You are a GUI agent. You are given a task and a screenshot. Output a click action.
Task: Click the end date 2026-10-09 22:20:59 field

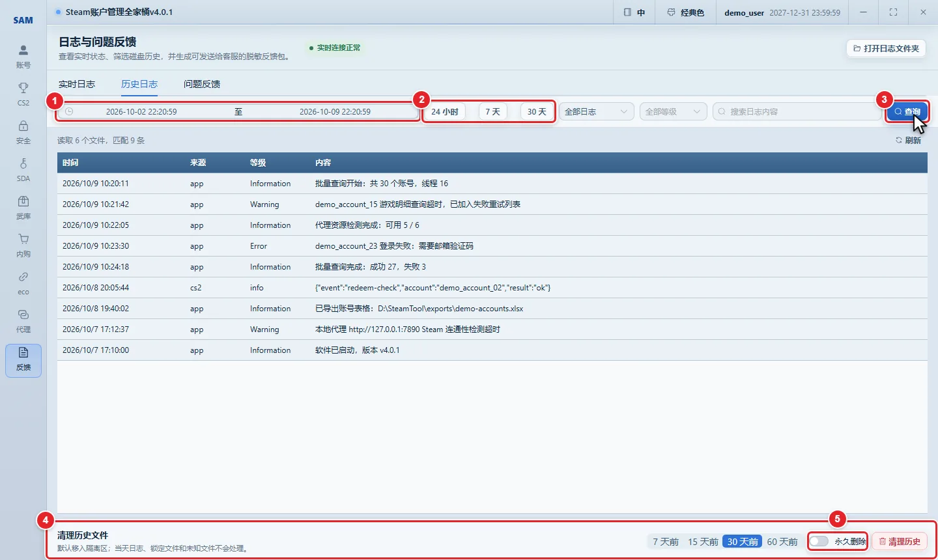pyautogui.click(x=335, y=111)
